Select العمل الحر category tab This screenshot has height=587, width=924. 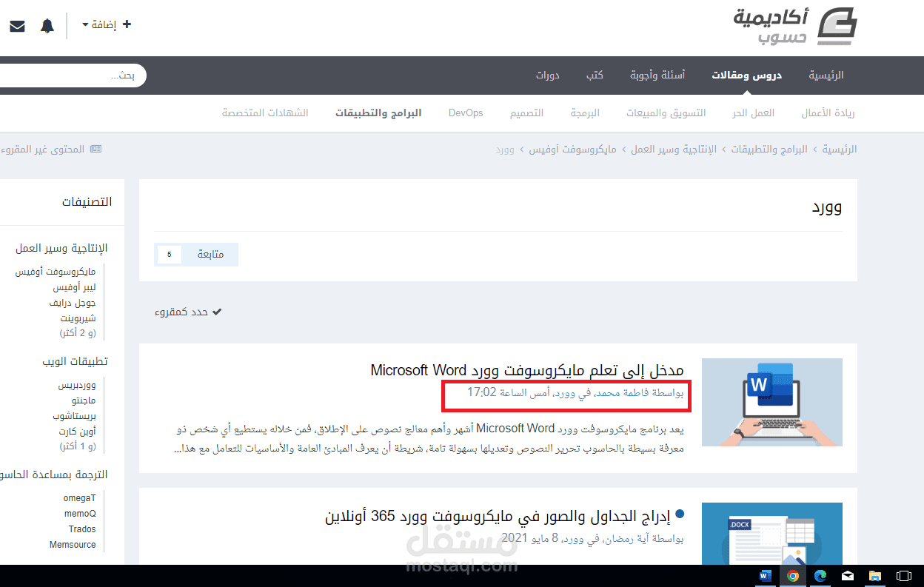click(754, 113)
